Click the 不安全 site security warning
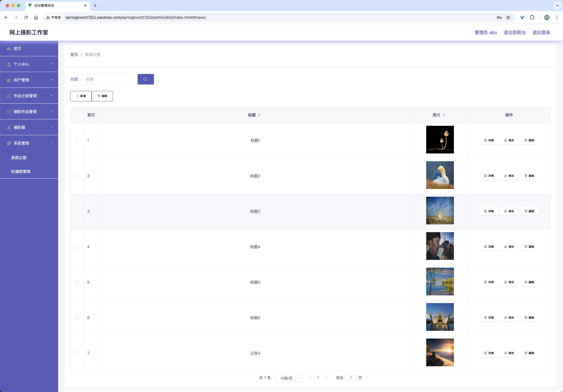The image size is (563, 392). coord(54,17)
